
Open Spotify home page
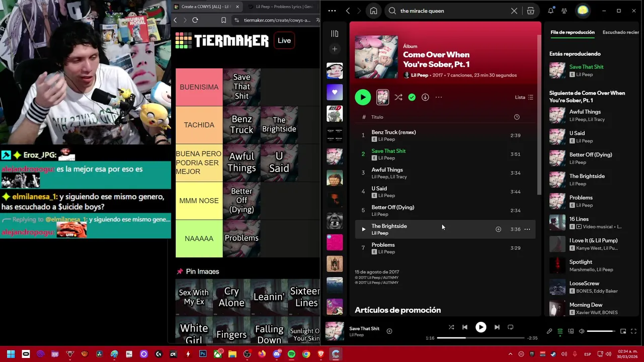pos(373,11)
